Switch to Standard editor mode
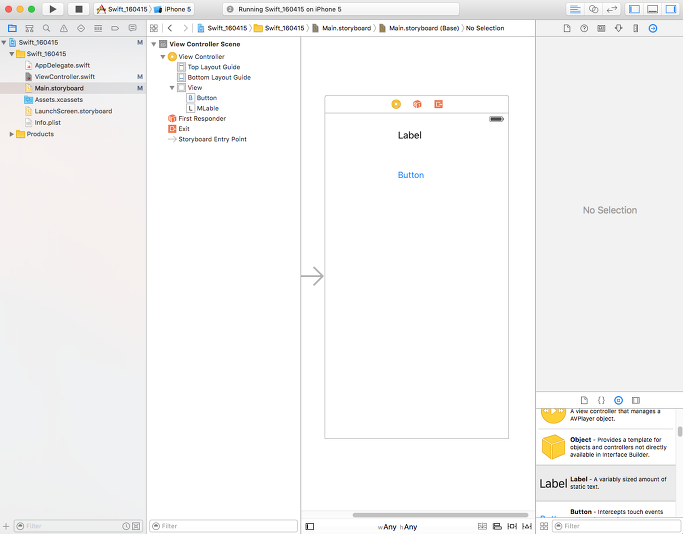683x534 pixels. pos(575,9)
